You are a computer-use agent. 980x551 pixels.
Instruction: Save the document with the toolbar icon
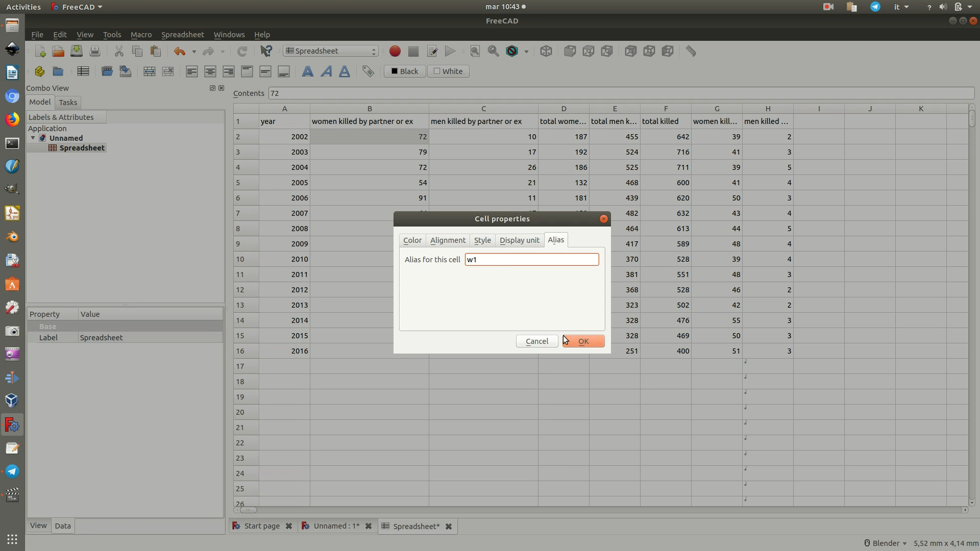pos(77,51)
